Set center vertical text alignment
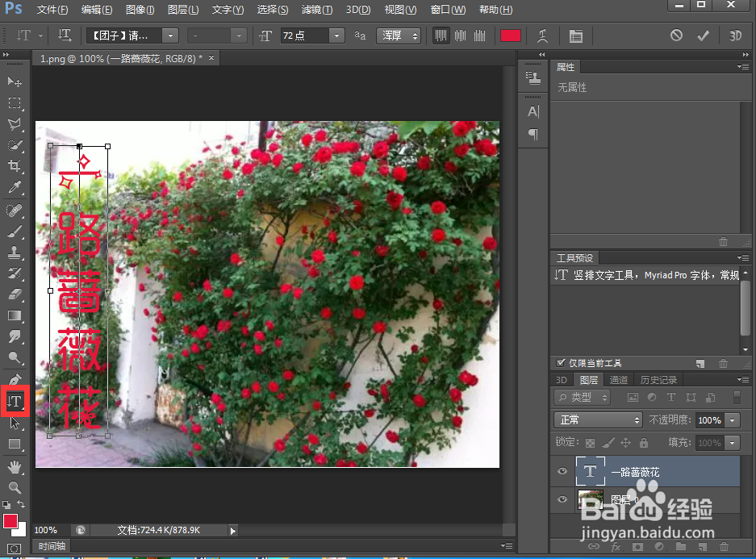Screen dimensions: 756x559 point(461,35)
